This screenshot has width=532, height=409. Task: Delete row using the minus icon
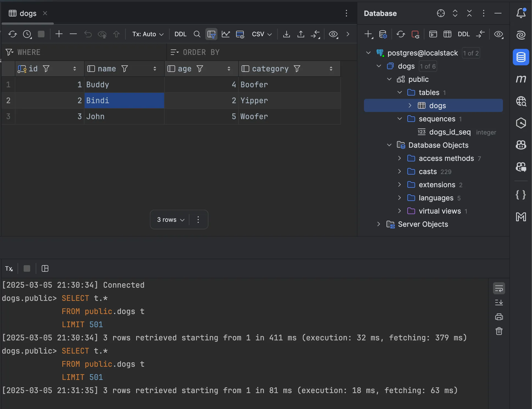(x=73, y=34)
